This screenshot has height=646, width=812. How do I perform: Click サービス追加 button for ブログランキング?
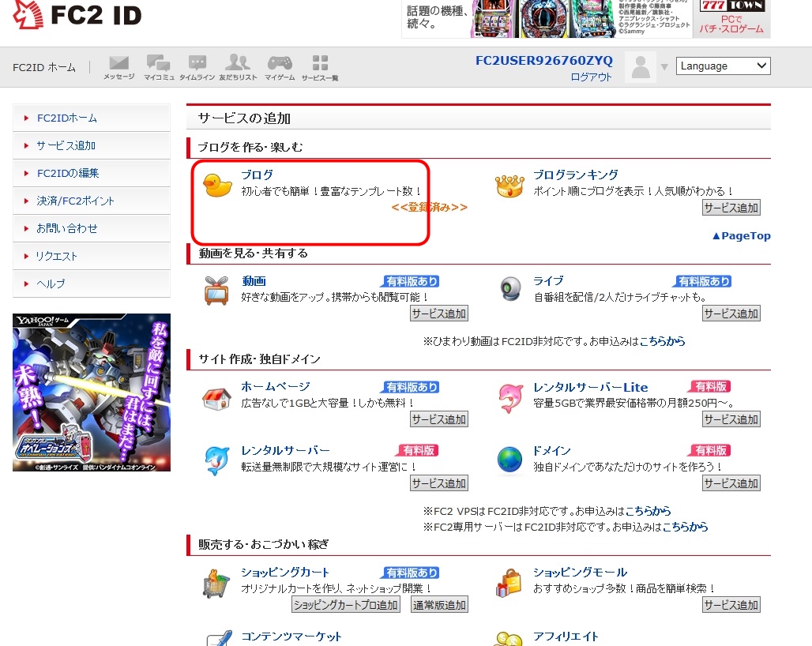pos(731,208)
